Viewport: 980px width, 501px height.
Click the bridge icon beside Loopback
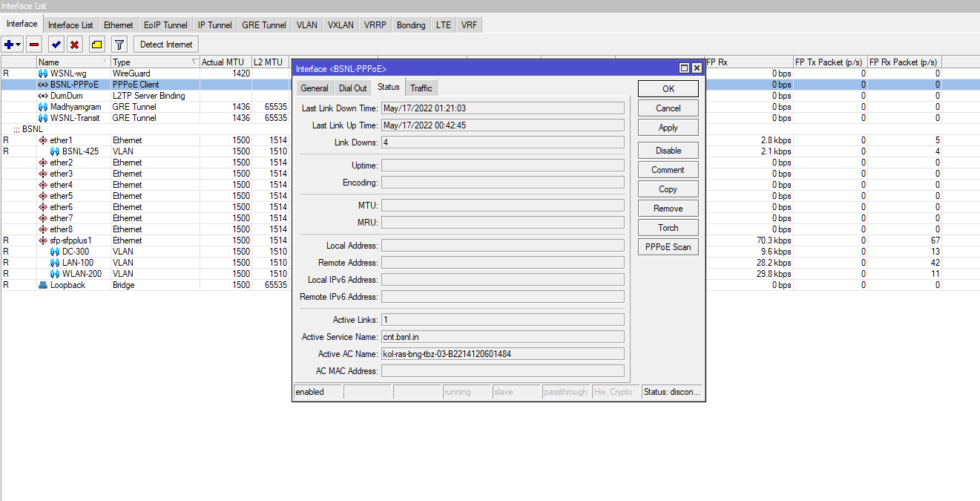tap(43, 284)
